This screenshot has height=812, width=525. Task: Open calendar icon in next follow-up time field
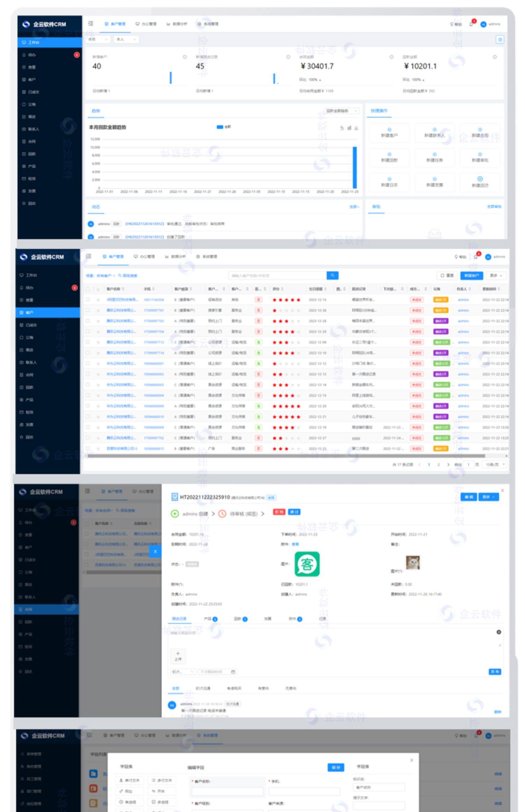tap(233, 671)
